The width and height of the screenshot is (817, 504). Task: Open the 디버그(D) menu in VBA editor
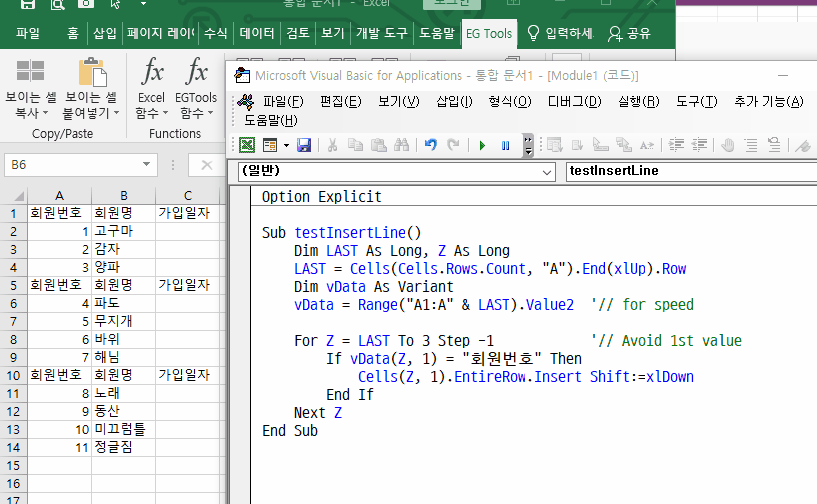tap(574, 101)
